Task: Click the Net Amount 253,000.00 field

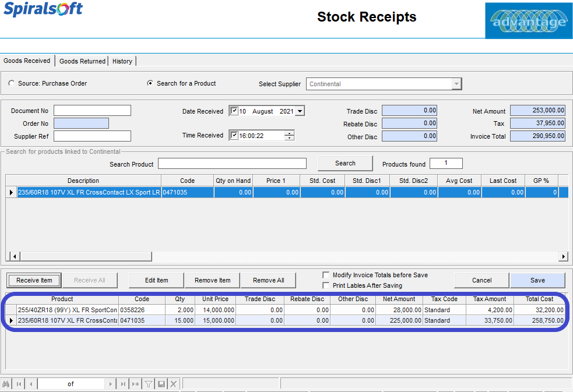Action: pos(537,110)
